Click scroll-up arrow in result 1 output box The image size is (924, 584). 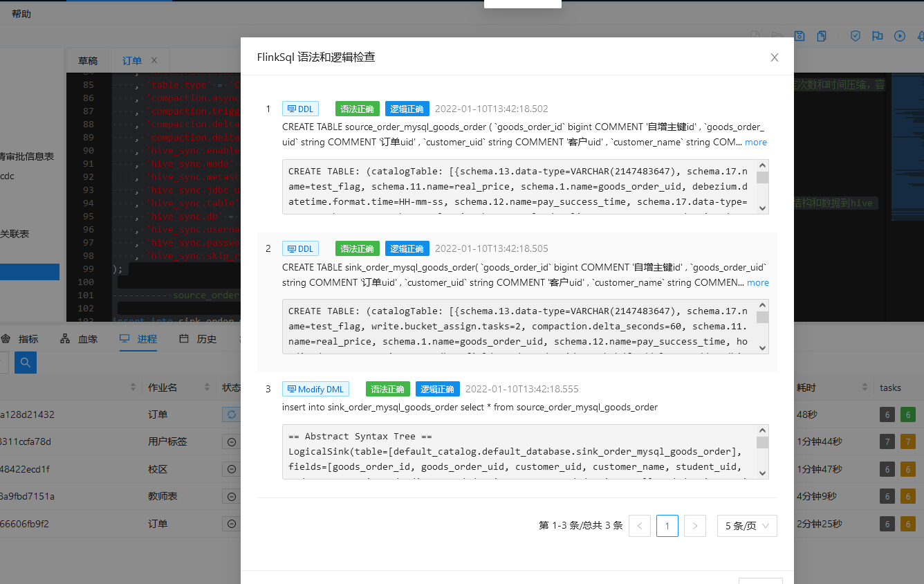point(763,166)
